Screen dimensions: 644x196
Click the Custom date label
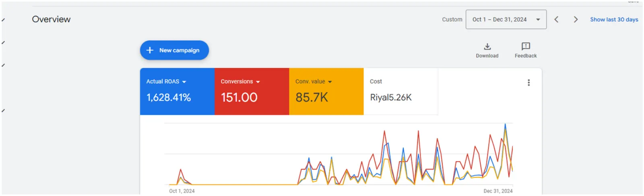(x=452, y=19)
